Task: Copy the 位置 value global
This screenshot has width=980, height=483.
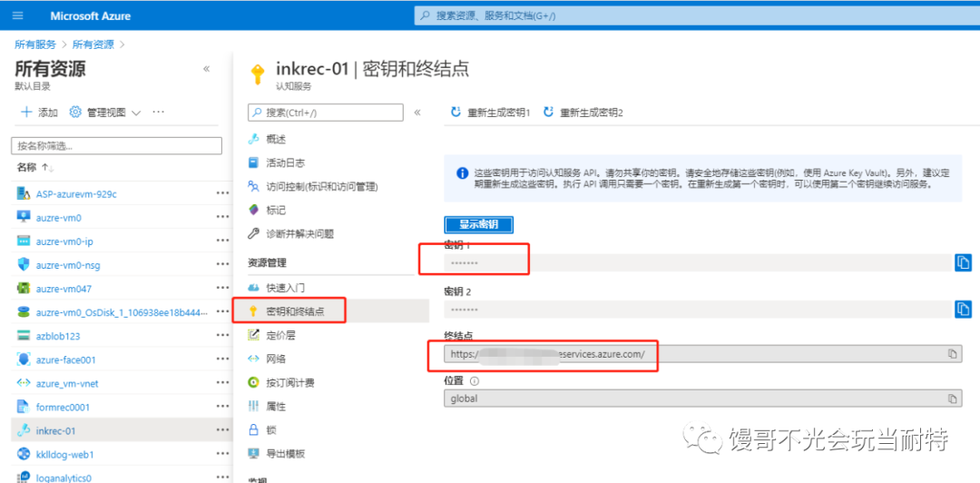Action: [953, 399]
